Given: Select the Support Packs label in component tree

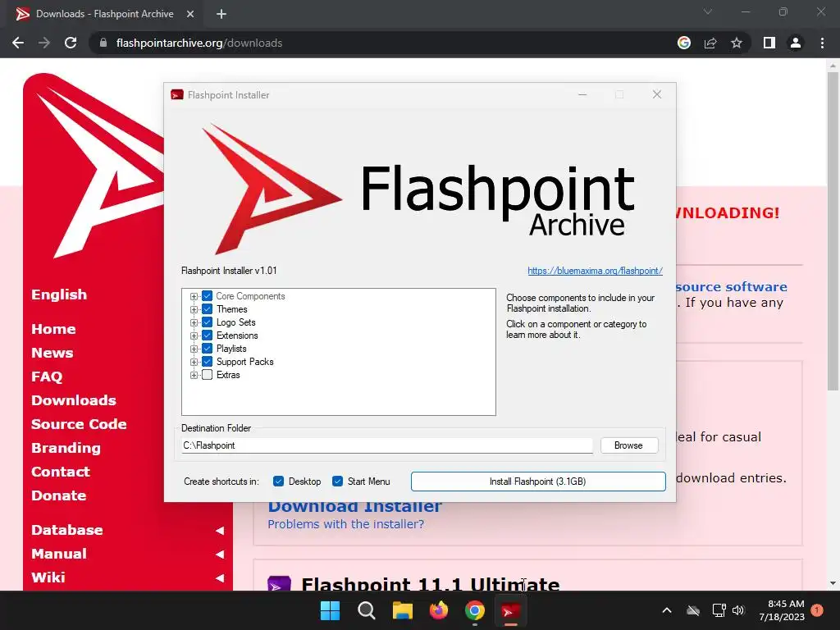Looking at the screenshot, I should tap(244, 362).
